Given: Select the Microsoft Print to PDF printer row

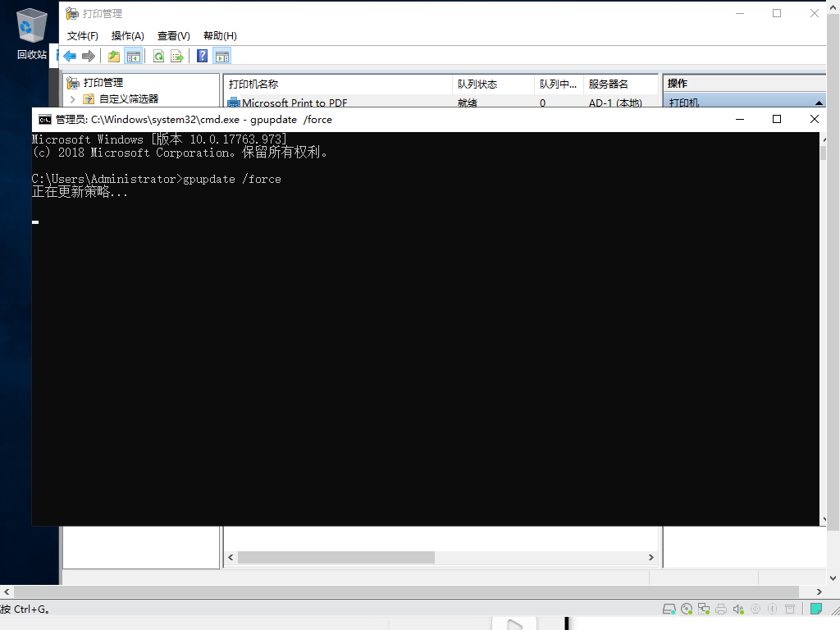Looking at the screenshot, I should click(x=441, y=102).
